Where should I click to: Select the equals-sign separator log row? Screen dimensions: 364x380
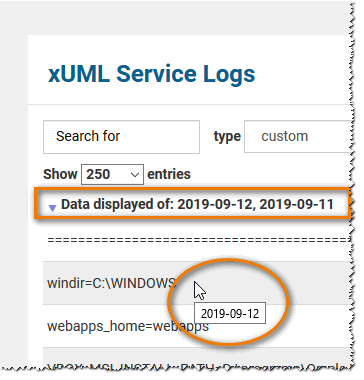point(197,240)
